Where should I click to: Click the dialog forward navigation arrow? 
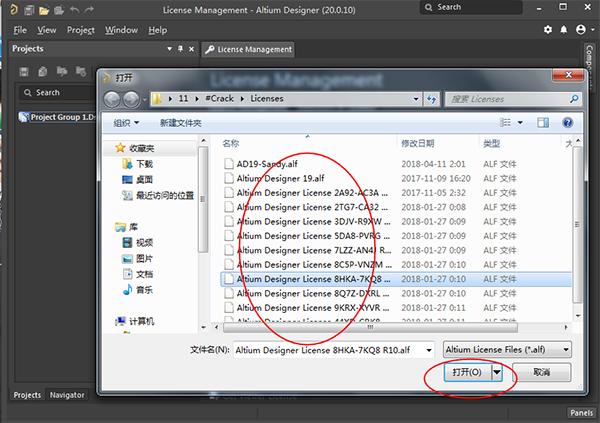click(x=131, y=100)
